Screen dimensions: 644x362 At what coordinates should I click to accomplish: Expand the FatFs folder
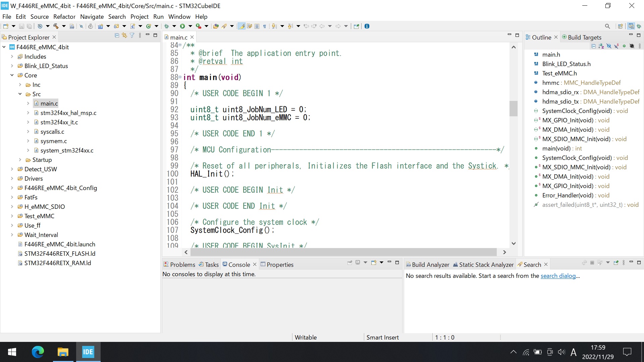[12, 197]
